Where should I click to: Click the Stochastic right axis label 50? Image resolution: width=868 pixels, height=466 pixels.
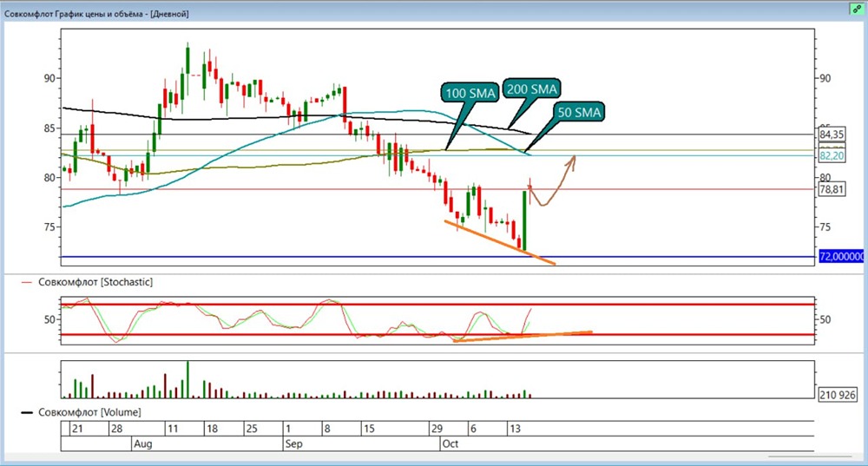[825, 320]
